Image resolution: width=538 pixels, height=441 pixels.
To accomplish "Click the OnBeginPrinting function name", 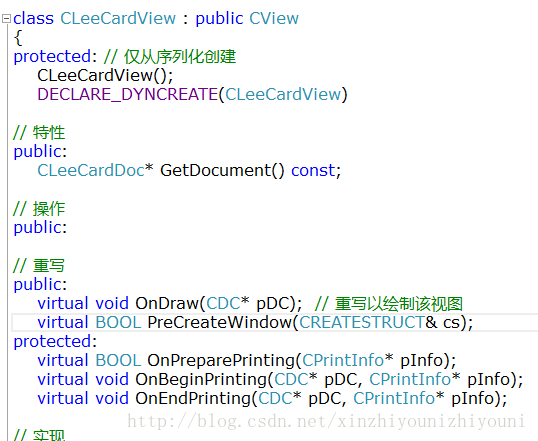I will [x=201, y=380].
